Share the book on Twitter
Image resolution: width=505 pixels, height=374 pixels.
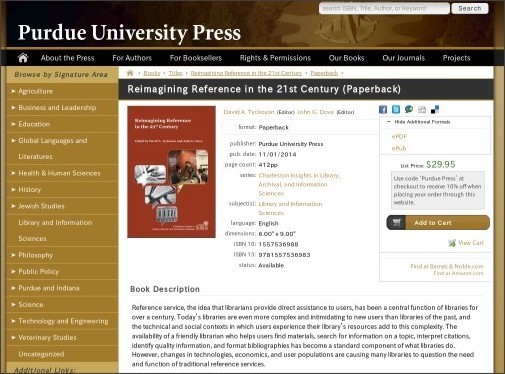[396, 109]
